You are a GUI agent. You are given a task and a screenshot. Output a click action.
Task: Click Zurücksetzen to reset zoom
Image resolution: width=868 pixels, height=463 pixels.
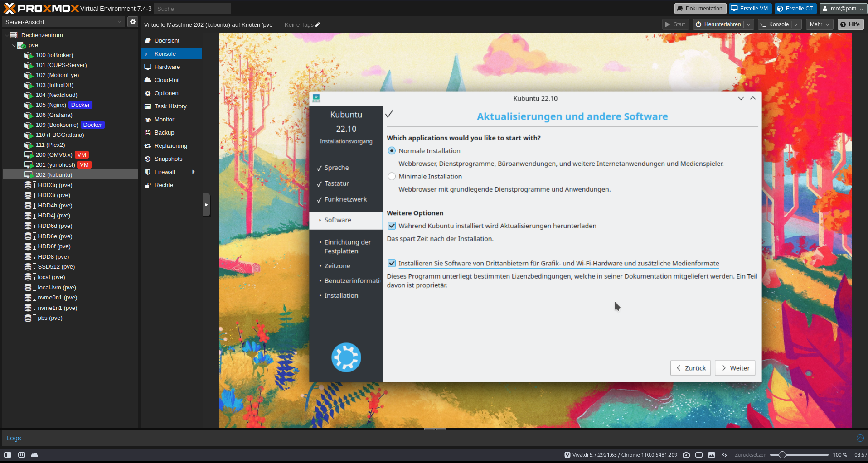coord(751,455)
